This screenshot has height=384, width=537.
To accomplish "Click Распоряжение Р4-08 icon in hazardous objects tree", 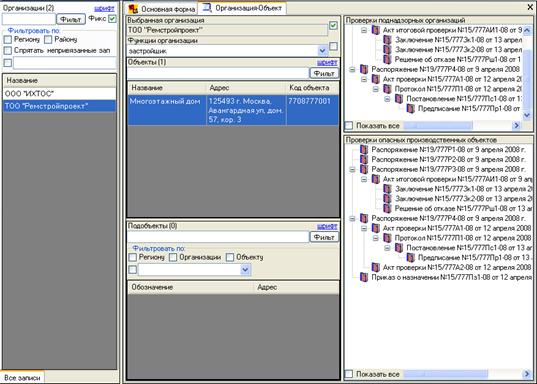I will tap(364, 218).
